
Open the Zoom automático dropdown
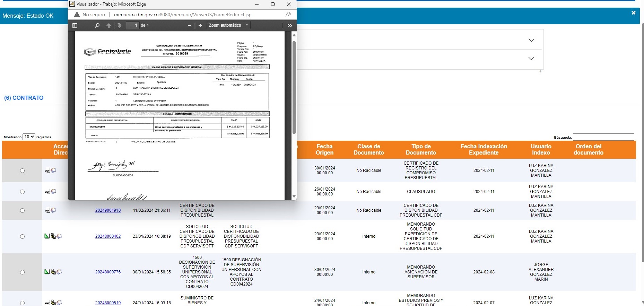point(228,25)
